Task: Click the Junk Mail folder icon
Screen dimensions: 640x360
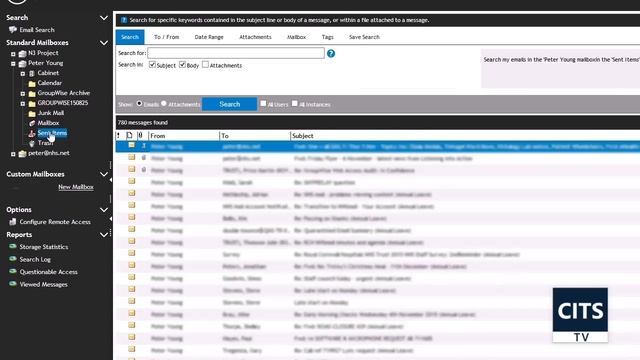Action: click(x=32, y=113)
